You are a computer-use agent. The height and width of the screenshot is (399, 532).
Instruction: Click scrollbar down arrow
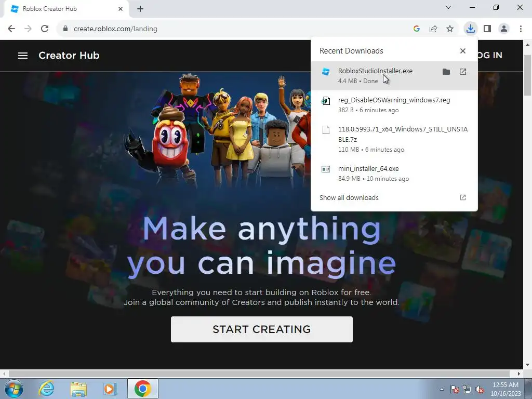tap(528, 365)
